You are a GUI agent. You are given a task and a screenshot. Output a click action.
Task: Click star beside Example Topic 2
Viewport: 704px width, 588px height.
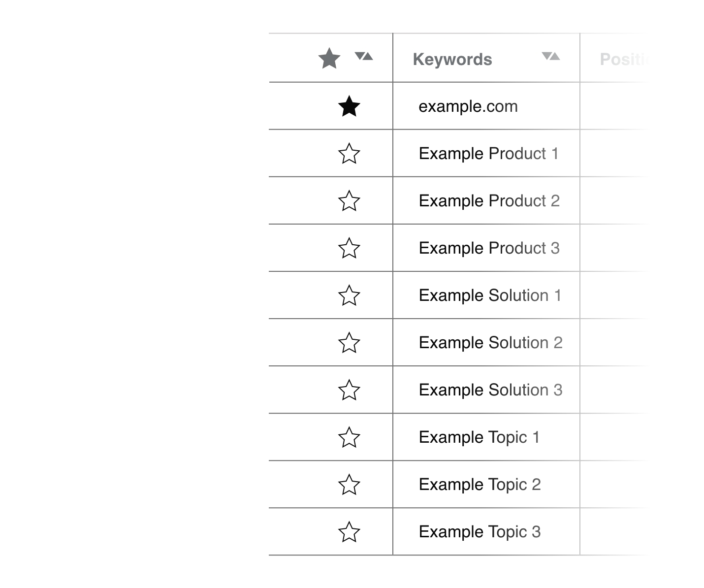(x=349, y=484)
